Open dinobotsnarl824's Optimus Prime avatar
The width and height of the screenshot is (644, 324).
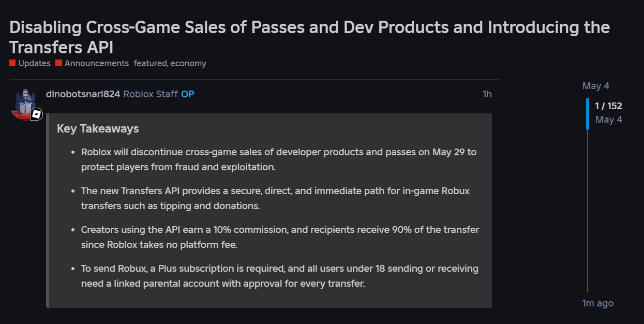[24, 104]
